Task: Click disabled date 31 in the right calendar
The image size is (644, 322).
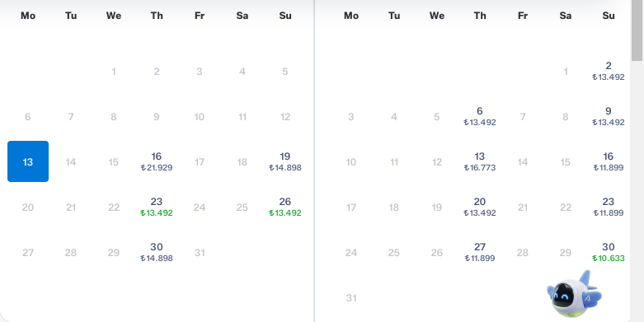Action: (x=351, y=298)
